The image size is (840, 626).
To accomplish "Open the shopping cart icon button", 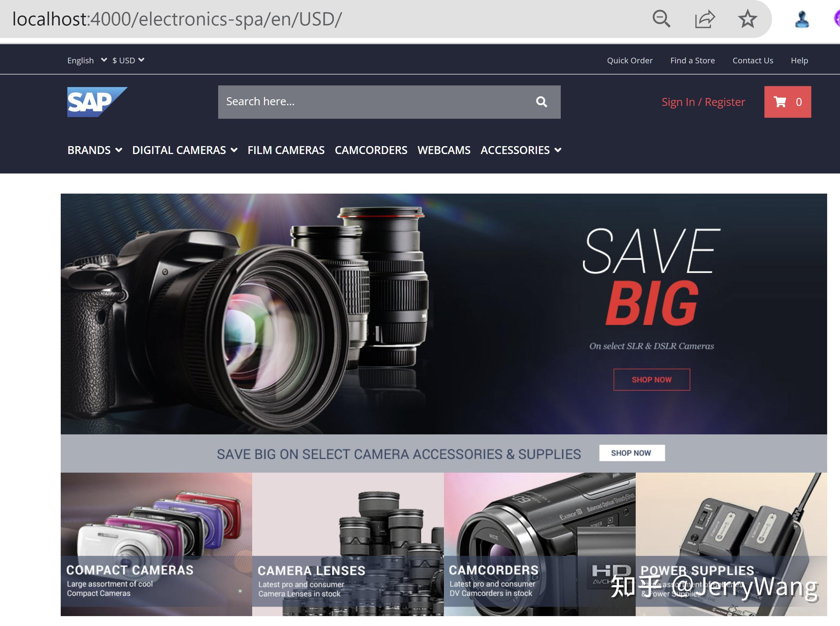I will (x=787, y=102).
